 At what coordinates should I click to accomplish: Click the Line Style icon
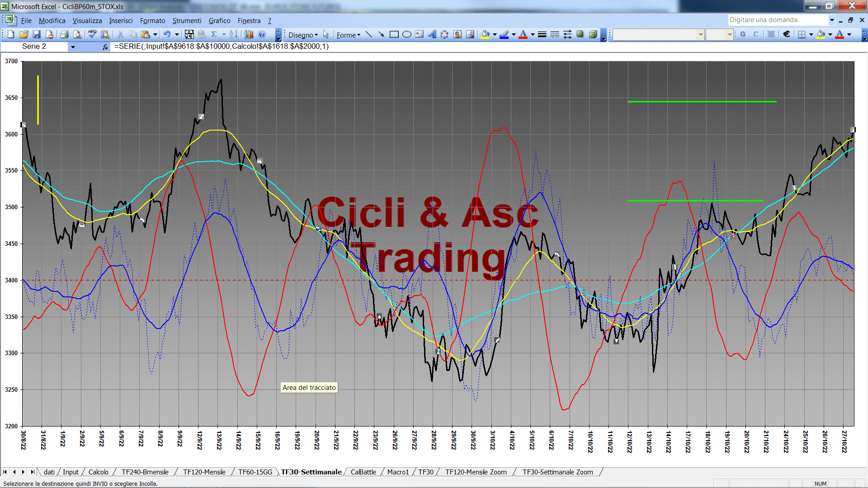(x=542, y=34)
